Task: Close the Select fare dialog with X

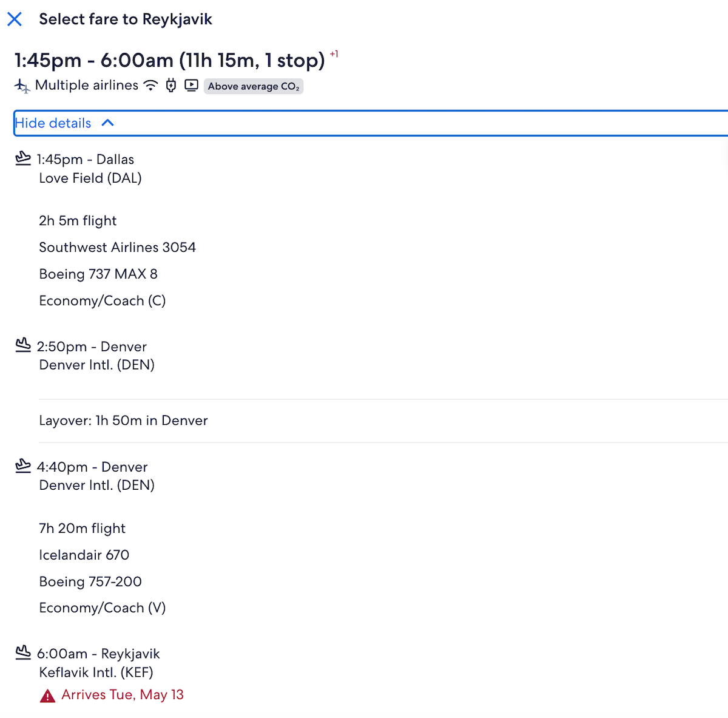Action: [x=15, y=19]
